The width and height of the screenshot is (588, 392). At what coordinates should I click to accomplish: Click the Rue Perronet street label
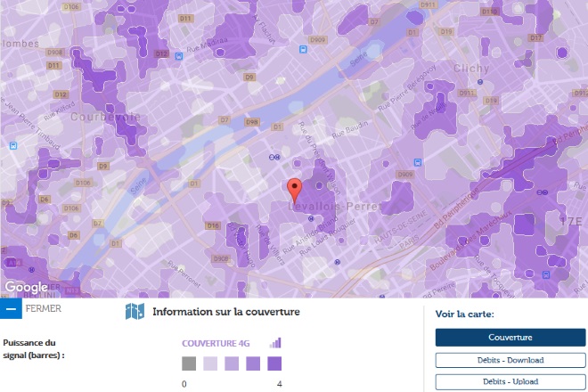pos(184,274)
